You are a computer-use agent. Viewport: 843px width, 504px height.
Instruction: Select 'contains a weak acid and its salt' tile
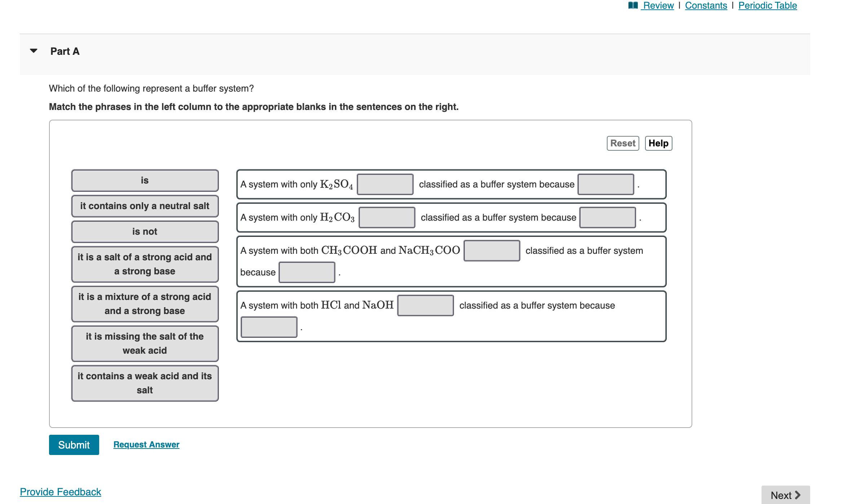145,383
